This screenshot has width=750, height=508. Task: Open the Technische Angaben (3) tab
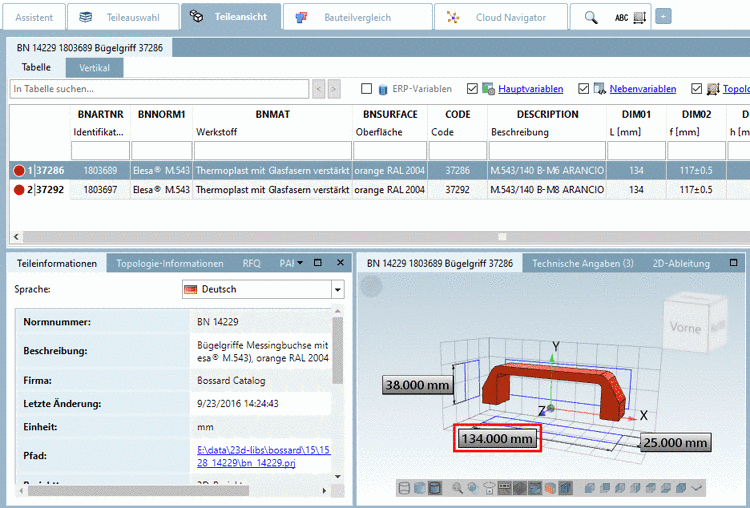[582, 263]
